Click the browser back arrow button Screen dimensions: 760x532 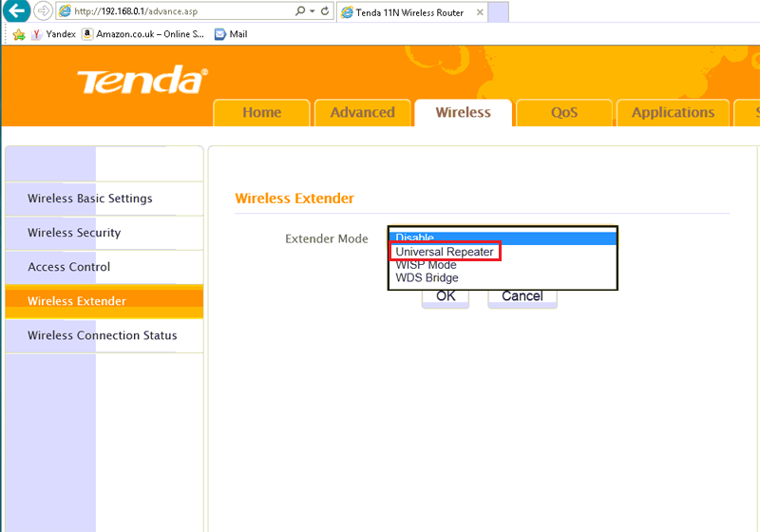tap(15, 11)
